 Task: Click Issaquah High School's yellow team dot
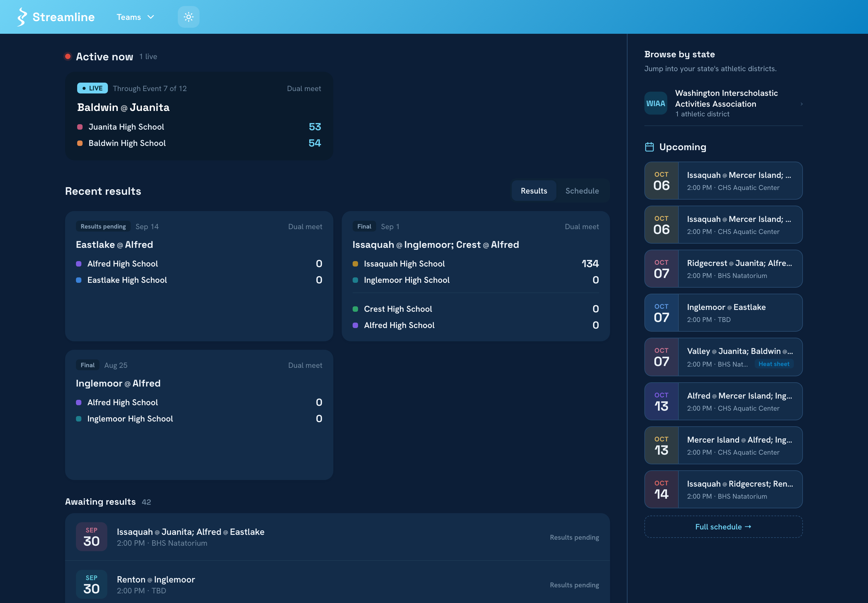[355, 264]
